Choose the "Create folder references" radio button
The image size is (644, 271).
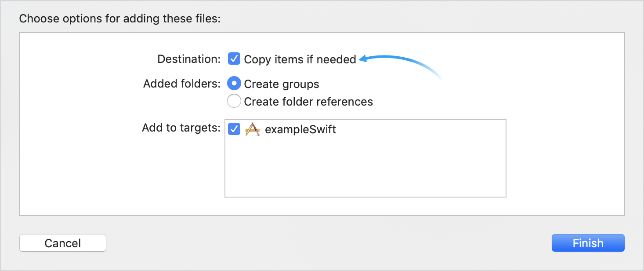point(234,102)
